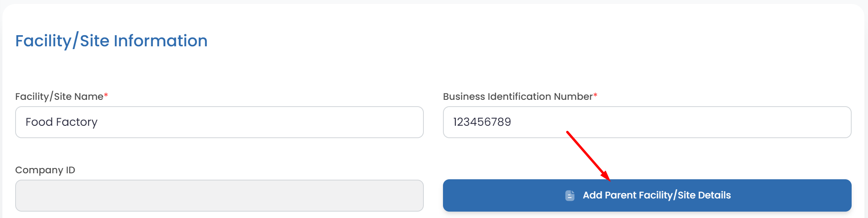This screenshot has height=218, width=868.
Task: Click the Facility/Site Name label
Action: coord(59,97)
